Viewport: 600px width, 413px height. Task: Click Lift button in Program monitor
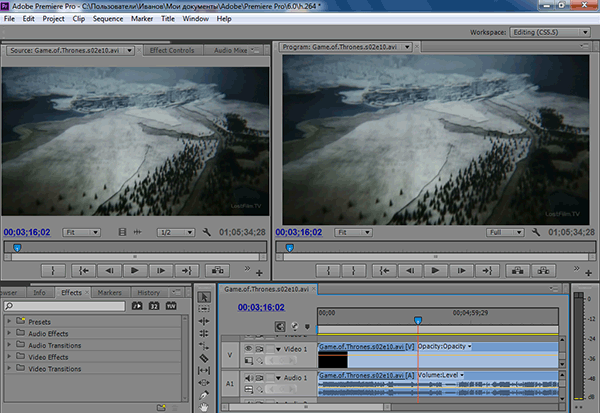click(517, 271)
